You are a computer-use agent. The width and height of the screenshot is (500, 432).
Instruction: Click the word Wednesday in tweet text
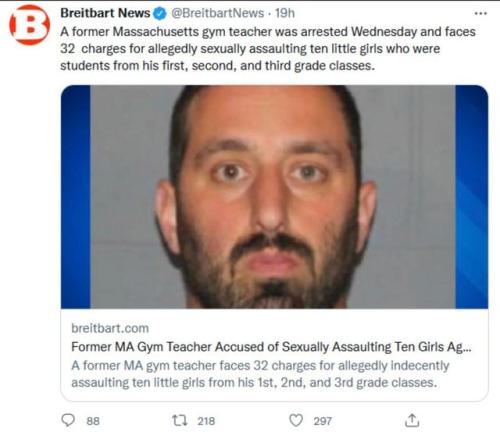(384, 32)
